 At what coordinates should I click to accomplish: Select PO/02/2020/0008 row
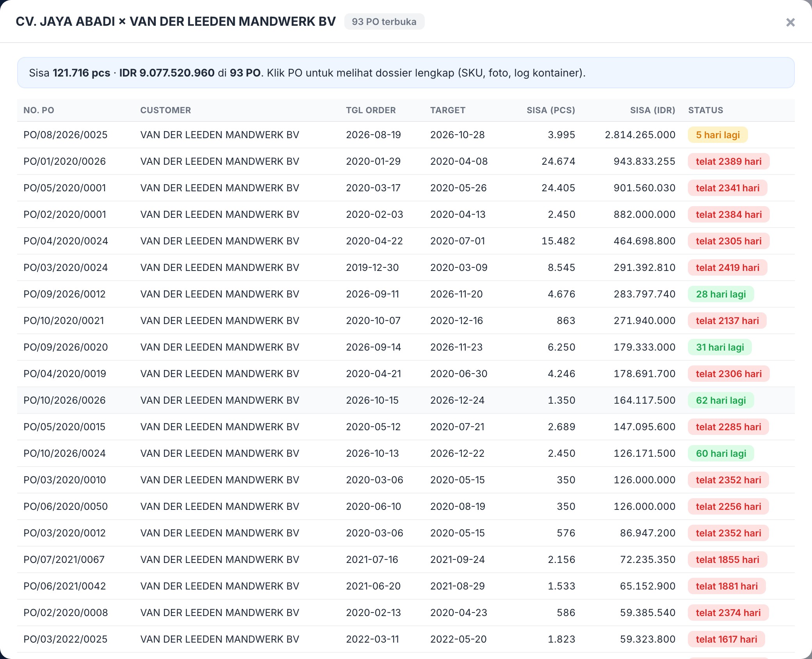(406, 613)
